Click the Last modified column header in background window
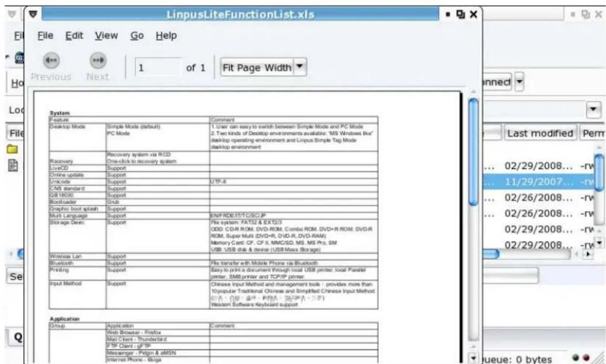The width and height of the screenshot is (606, 364). pos(540,133)
